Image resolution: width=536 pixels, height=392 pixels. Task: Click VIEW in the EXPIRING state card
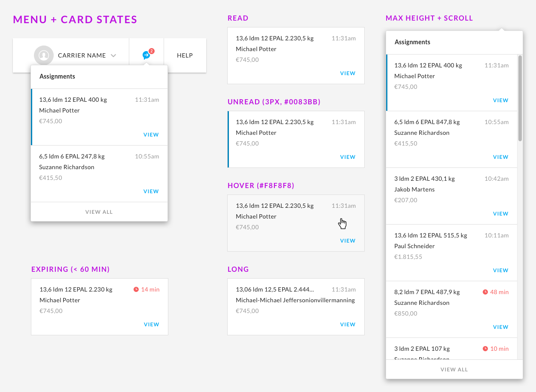coord(152,325)
